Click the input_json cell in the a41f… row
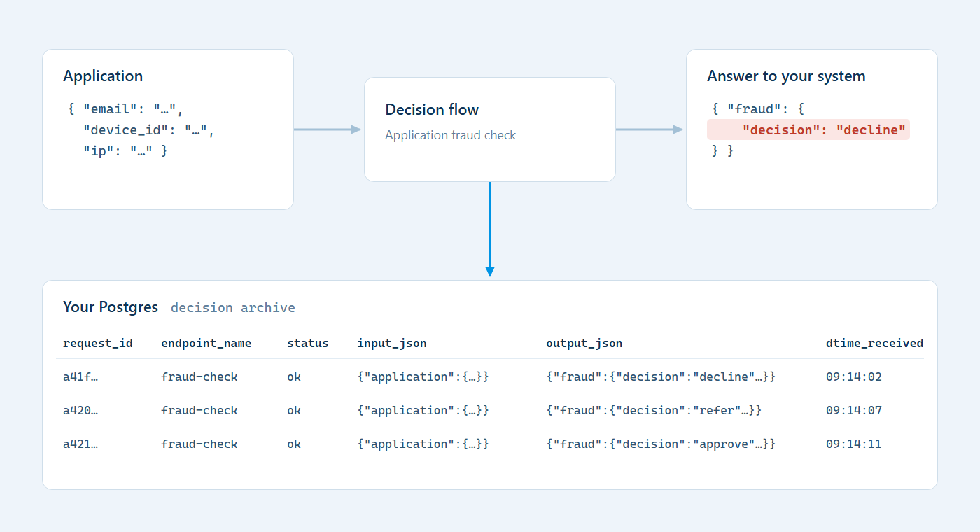Viewport: 980px width, 532px height. [423, 377]
